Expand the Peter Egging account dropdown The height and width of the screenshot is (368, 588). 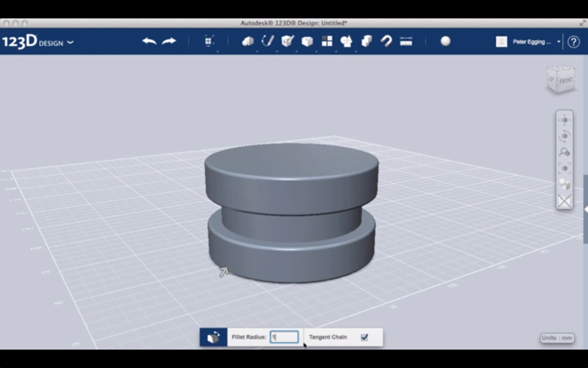click(559, 42)
